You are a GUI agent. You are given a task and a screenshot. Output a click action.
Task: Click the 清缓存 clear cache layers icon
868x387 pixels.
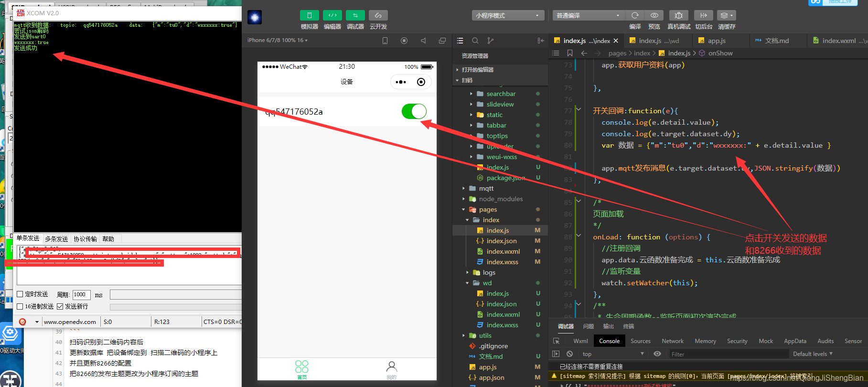click(x=726, y=15)
